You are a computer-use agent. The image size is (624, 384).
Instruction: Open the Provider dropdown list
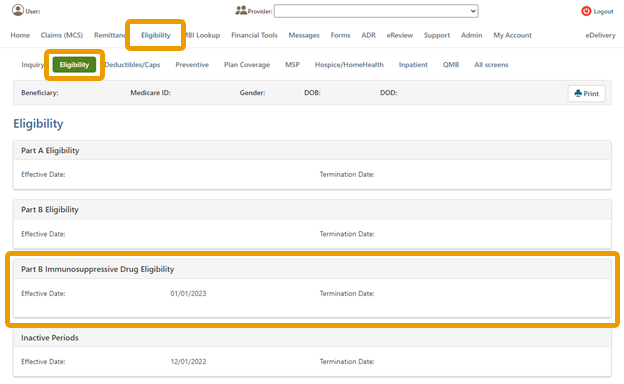click(x=376, y=11)
